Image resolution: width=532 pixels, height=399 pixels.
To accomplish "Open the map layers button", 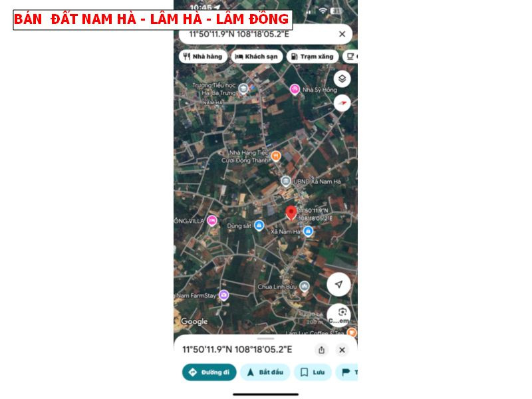I will point(342,78).
